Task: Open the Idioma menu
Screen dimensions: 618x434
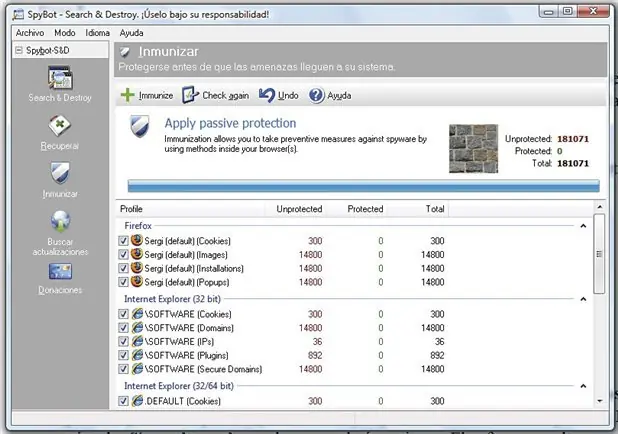Action: click(x=97, y=33)
